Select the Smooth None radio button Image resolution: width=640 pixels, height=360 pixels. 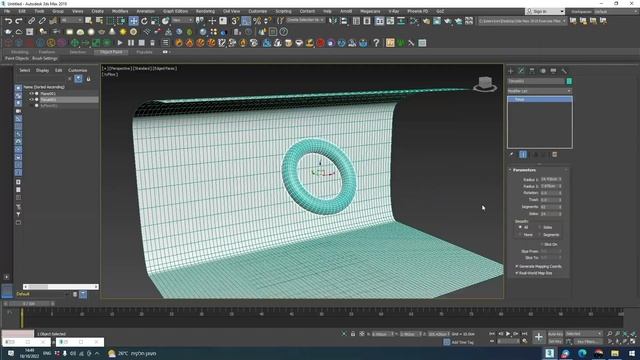coord(520,235)
